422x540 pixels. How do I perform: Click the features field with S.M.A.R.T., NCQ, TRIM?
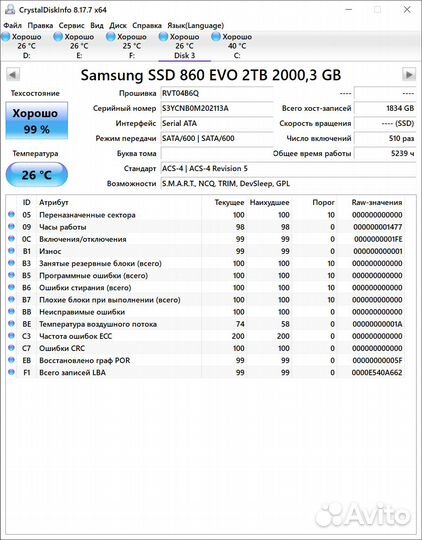pyautogui.click(x=288, y=184)
